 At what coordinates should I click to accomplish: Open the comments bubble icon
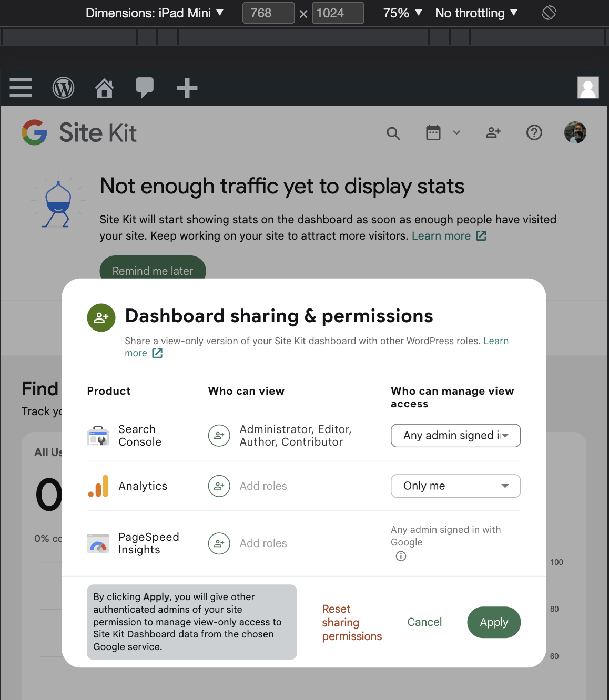pos(145,88)
